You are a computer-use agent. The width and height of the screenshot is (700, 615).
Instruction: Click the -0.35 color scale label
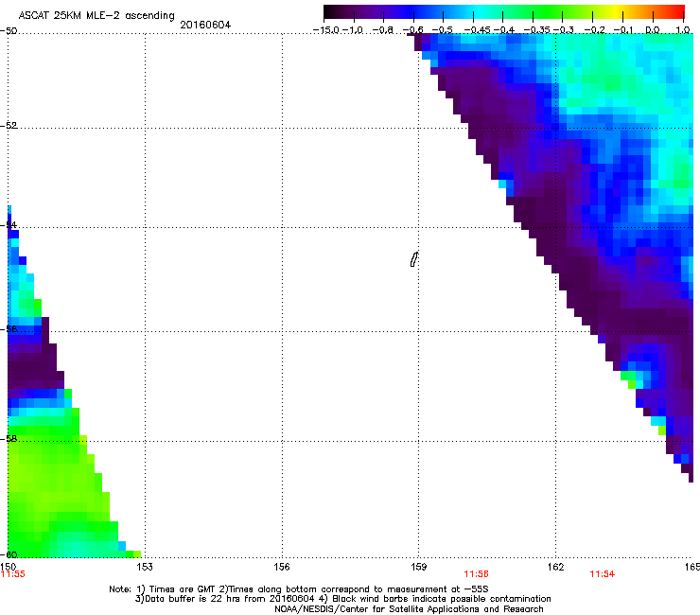pyautogui.click(x=537, y=30)
